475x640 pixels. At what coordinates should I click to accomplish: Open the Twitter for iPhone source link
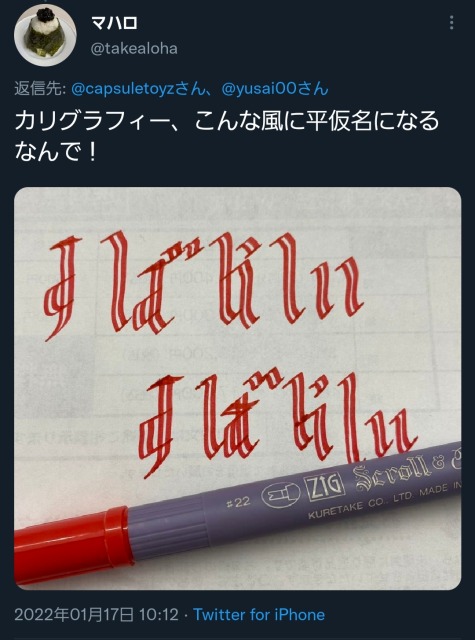tap(259, 615)
